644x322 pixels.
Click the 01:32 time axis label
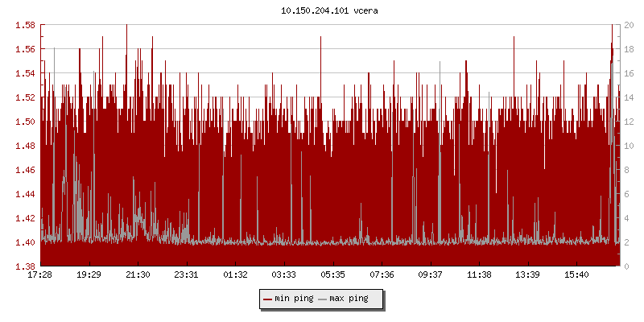(x=235, y=275)
